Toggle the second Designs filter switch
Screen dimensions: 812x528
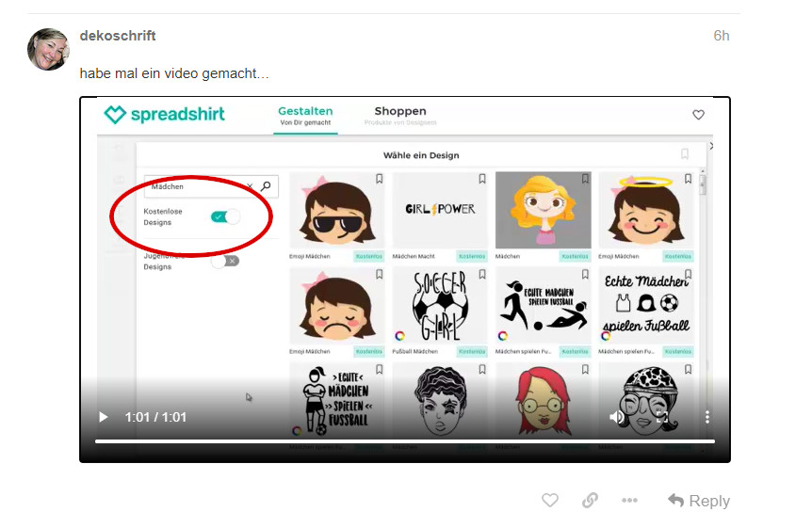(x=225, y=261)
